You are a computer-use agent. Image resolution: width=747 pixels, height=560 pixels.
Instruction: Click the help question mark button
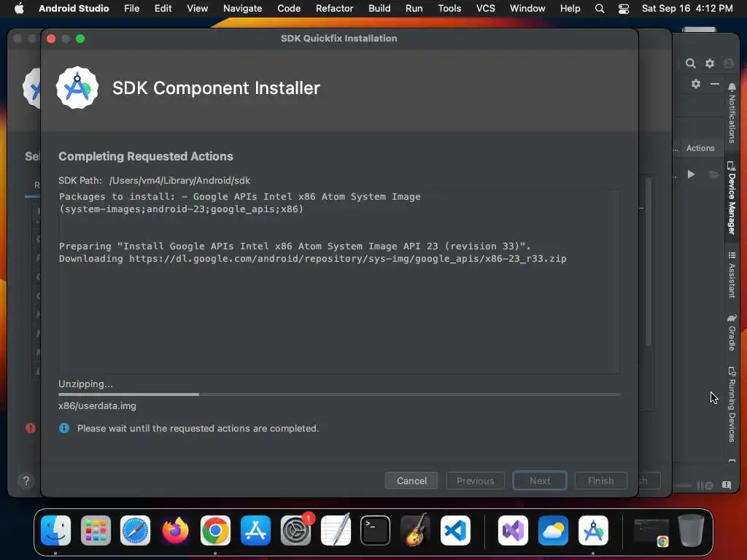point(26,481)
